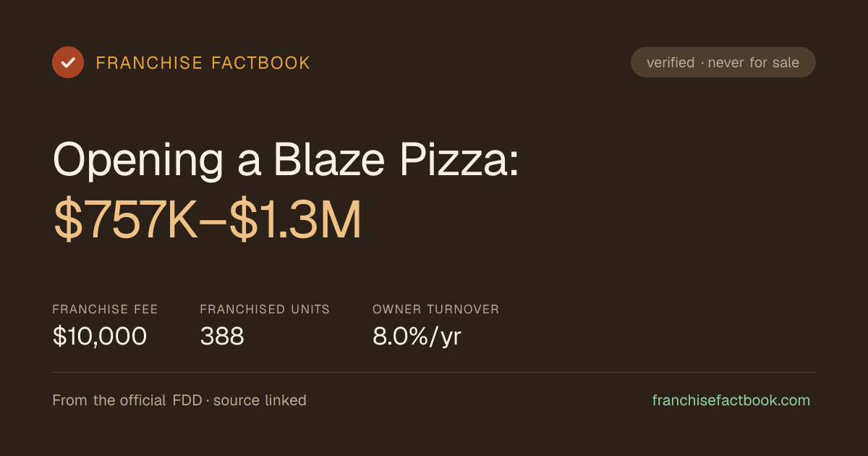Click the 'verified · never for sale' badge
The height and width of the screenshot is (456, 868).
[723, 62]
